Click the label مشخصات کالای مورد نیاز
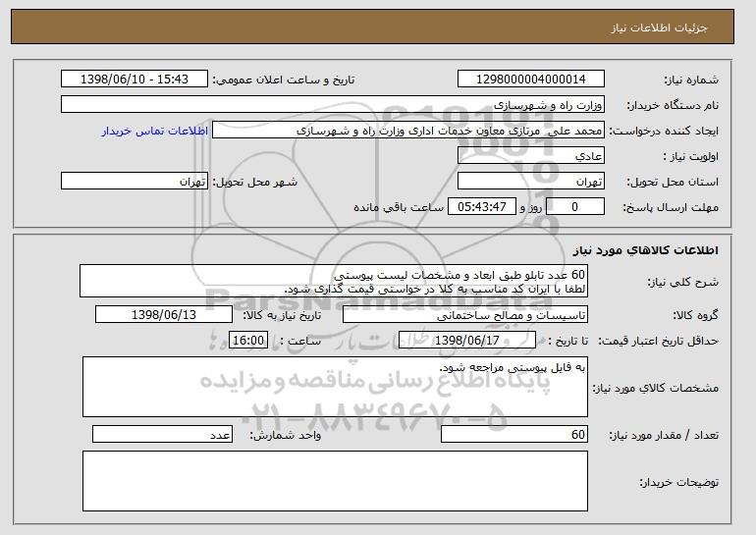Image resolution: width=756 pixels, height=535 pixels. [x=655, y=388]
